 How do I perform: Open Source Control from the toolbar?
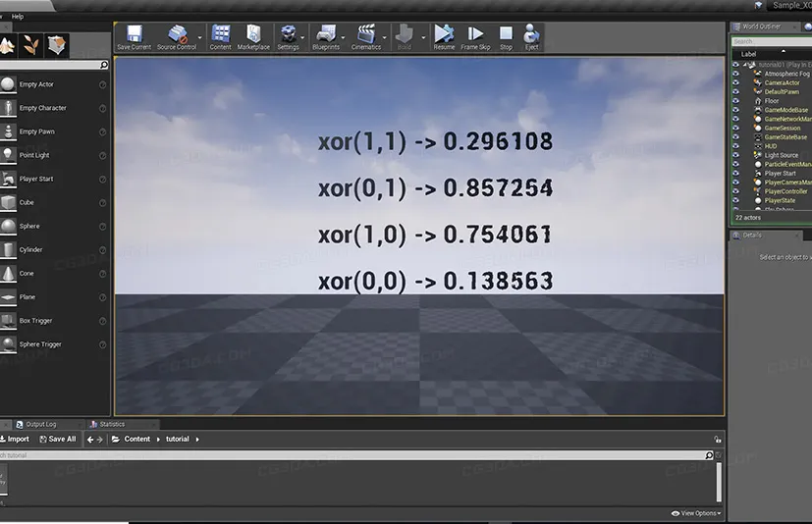point(177,37)
